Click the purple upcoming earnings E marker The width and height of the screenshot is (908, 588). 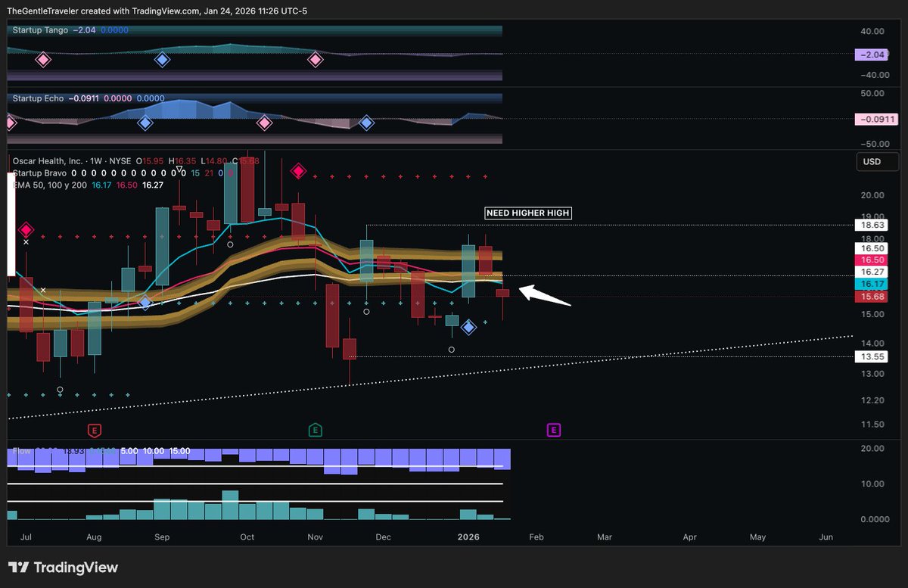coord(553,430)
